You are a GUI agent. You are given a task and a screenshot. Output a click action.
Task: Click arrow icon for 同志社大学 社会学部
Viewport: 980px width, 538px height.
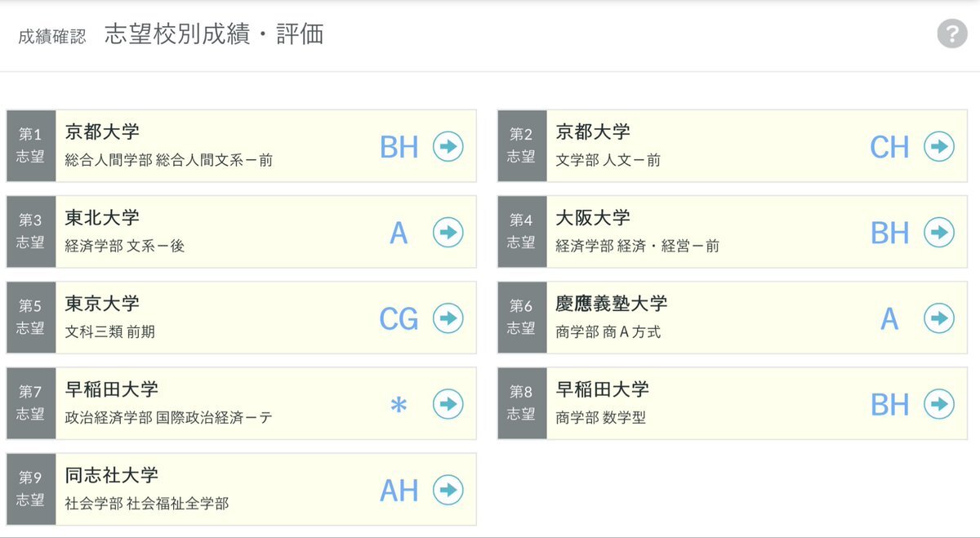tap(448, 490)
